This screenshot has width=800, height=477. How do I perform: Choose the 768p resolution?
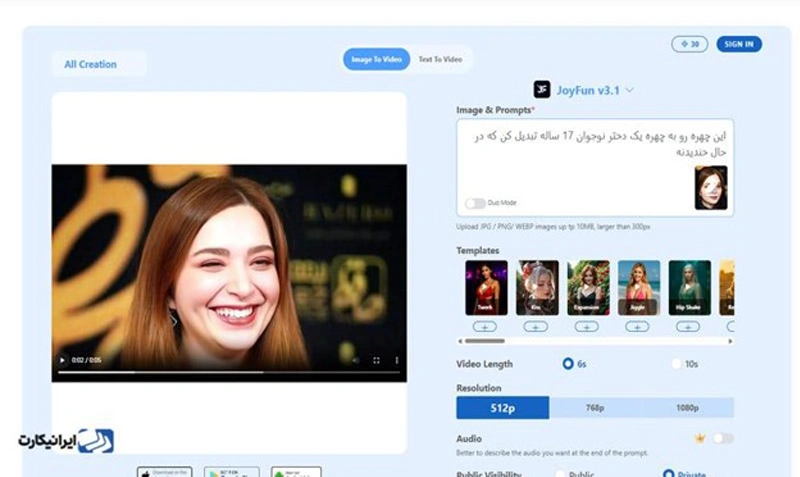(x=595, y=408)
